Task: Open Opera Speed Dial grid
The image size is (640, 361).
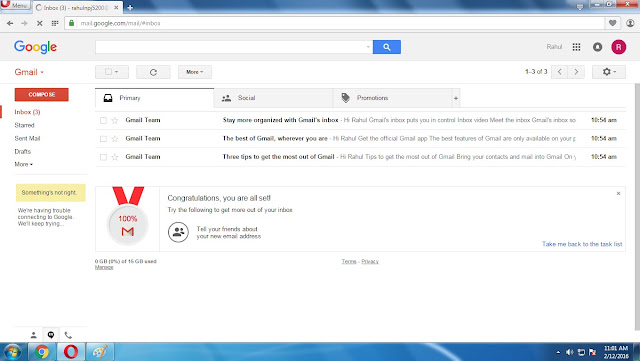Action: click(x=55, y=23)
